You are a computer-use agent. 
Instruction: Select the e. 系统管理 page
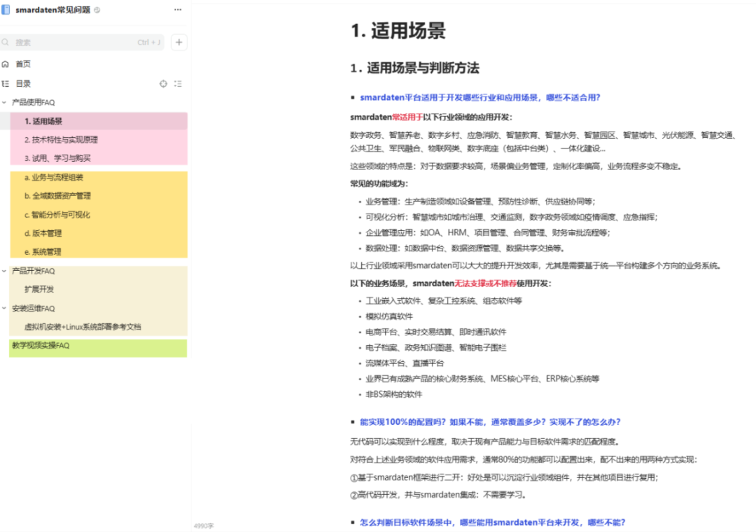coord(42,252)
